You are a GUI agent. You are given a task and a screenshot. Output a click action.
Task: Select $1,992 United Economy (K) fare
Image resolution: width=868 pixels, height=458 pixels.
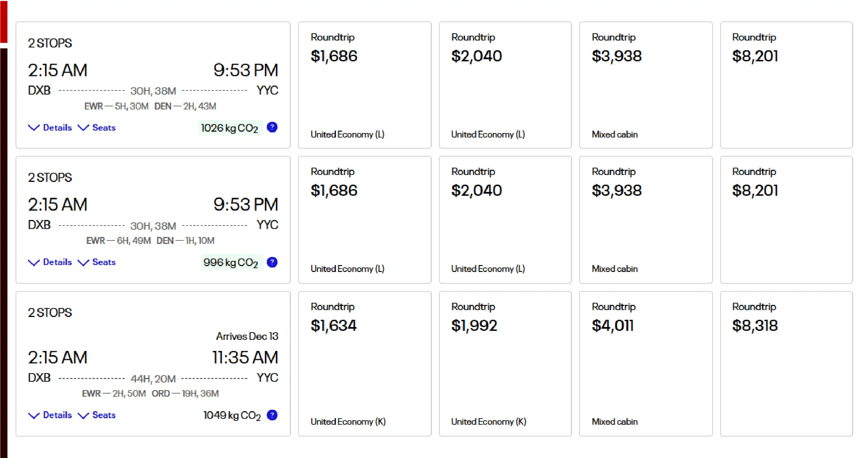(x=505, y=363)
